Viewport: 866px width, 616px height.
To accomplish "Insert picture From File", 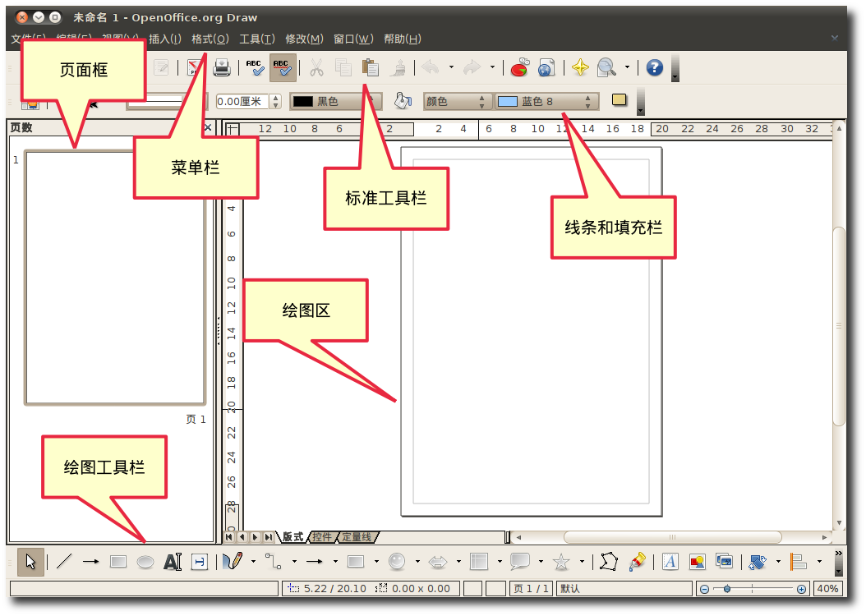I will point(697,562).
